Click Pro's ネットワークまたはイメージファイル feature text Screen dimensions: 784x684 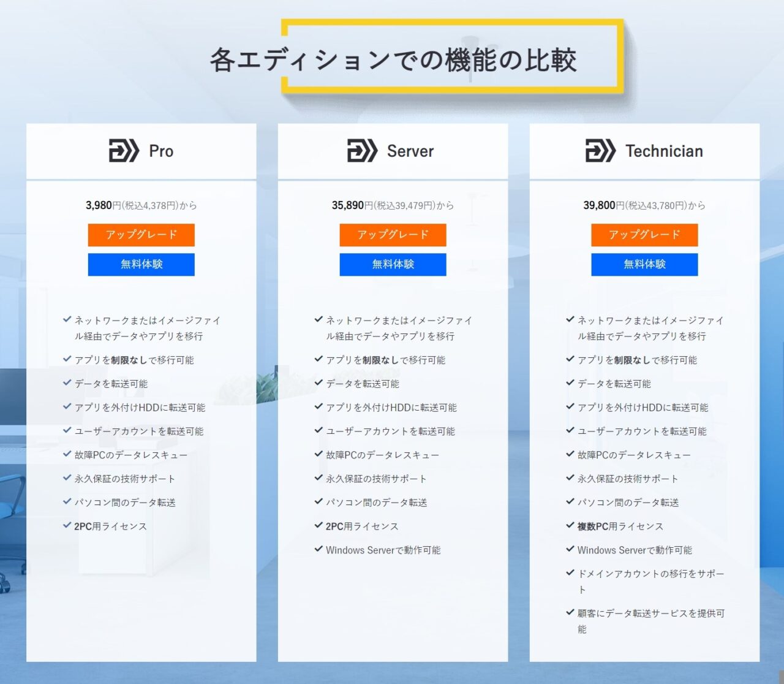point(147,329)
